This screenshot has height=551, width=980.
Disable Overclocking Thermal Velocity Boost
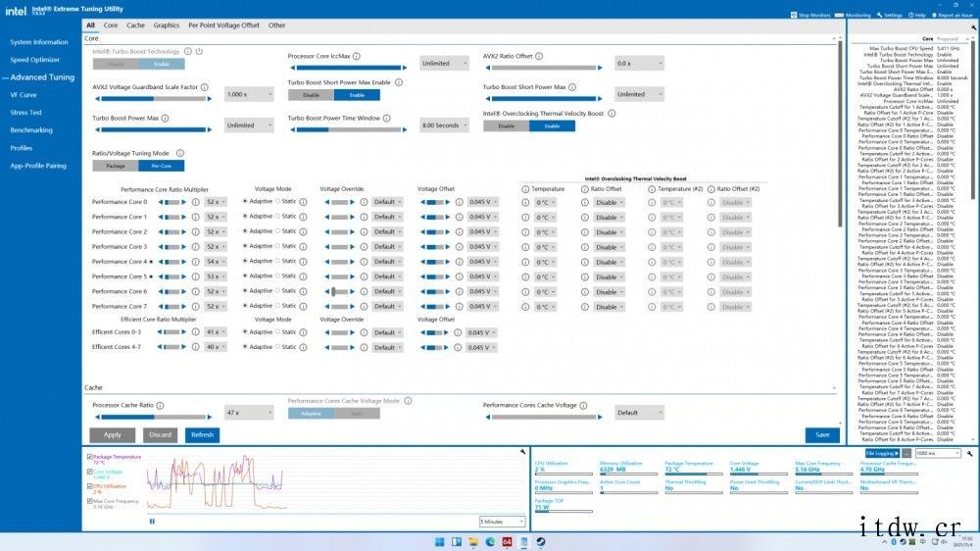[x=507, y=126]
